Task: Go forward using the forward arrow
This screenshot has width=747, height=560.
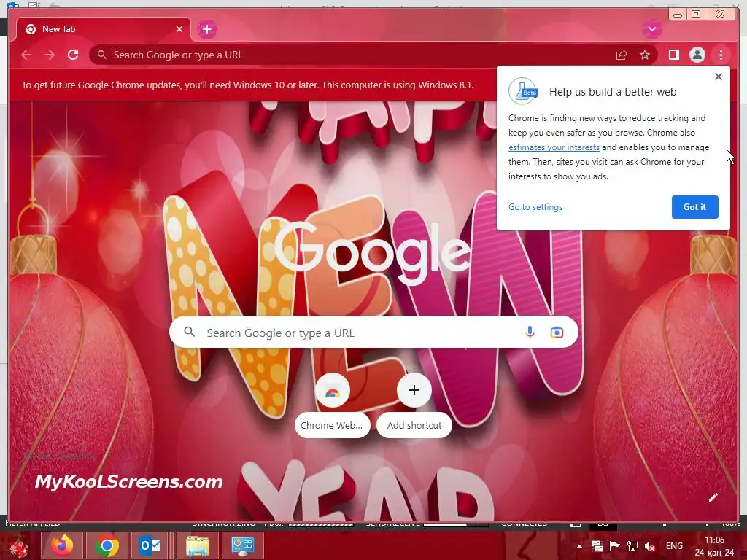Action: (50, 55)
